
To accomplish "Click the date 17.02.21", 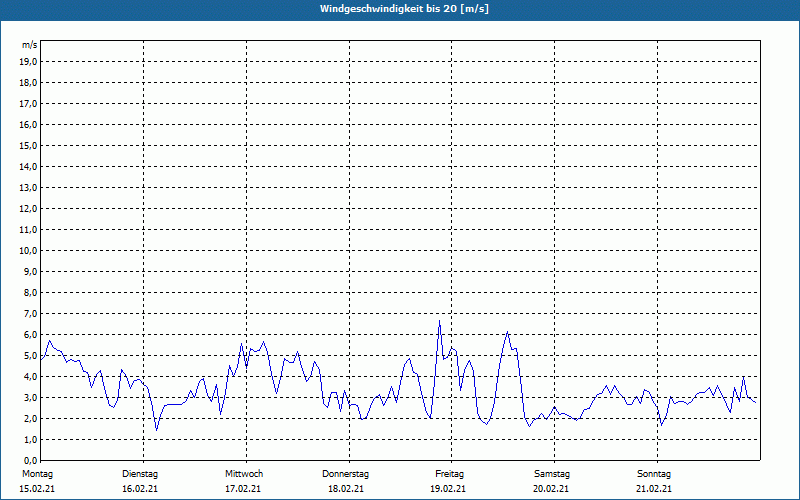I will tap(243, 489).
